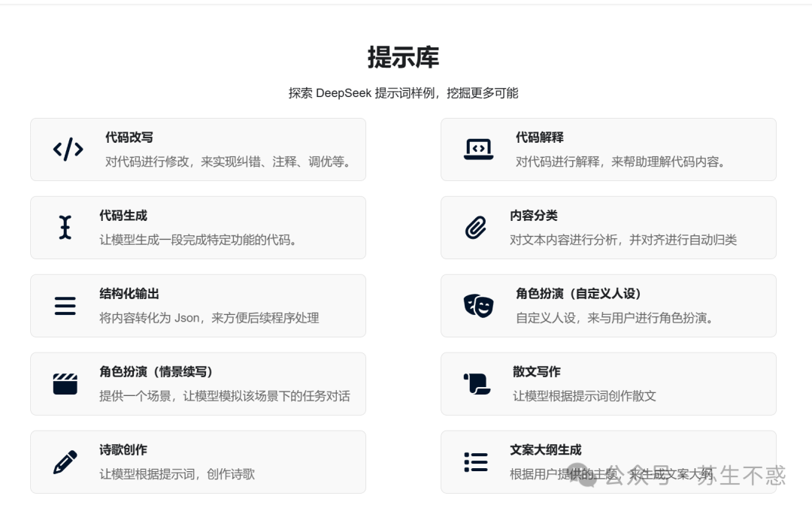Select the 角色扮演(自定义人设) card title
The width and height of the screenshot is (812, 508).
point(578,294)
